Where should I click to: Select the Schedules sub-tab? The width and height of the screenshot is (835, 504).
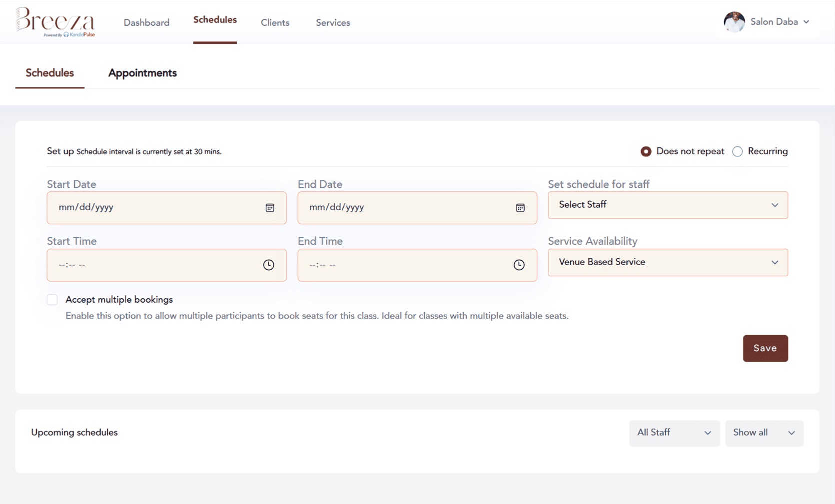[49, 73]
